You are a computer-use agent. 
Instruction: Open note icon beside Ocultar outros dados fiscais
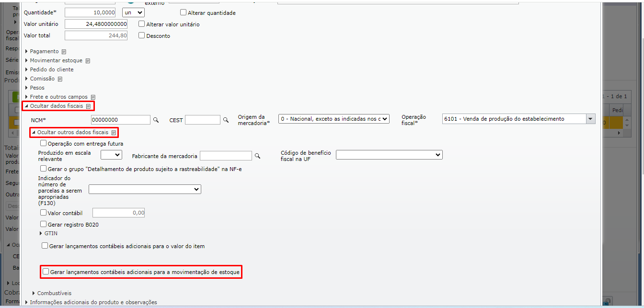click(x=114, y=133)
